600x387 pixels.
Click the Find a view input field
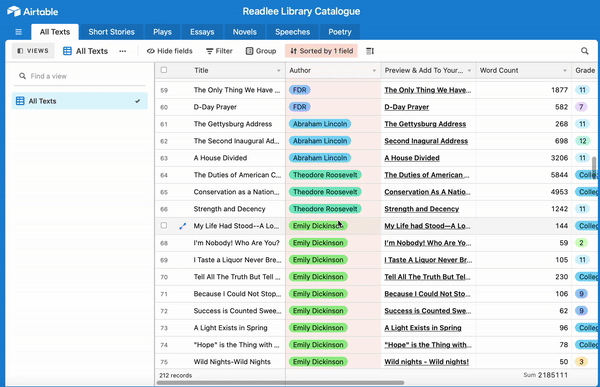tap(80, 76)
